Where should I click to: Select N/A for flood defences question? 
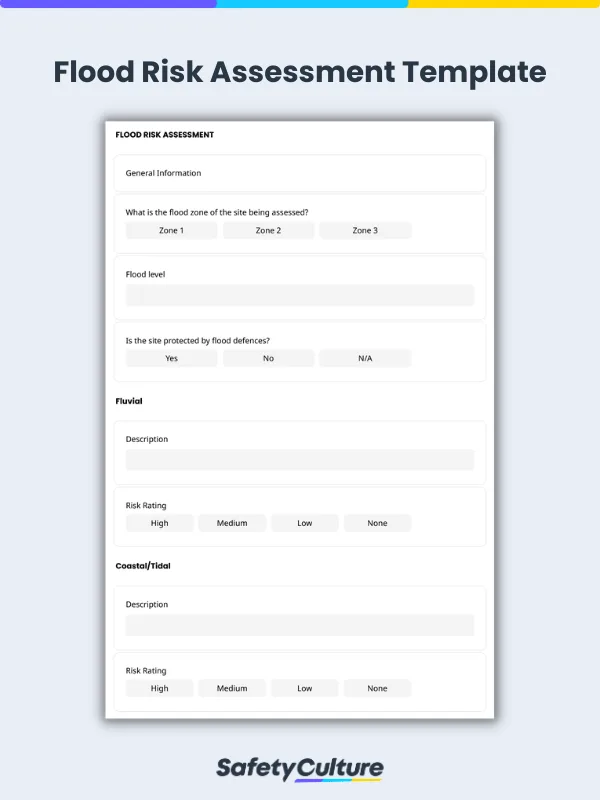[x=365, y=358]
